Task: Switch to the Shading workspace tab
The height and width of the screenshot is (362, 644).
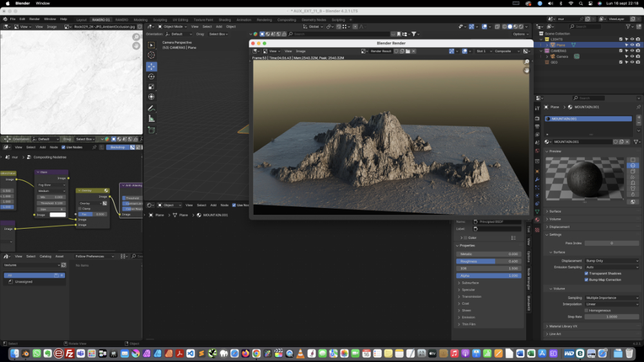Action: (225, 19)
